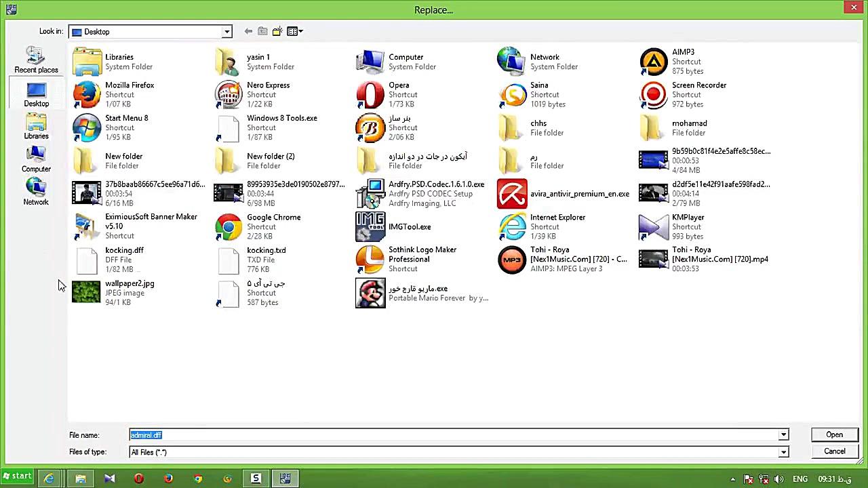Select the kocking.dff file
This screenshot has width=868, height=488.
pyautogui.click(x=108, y=260)
